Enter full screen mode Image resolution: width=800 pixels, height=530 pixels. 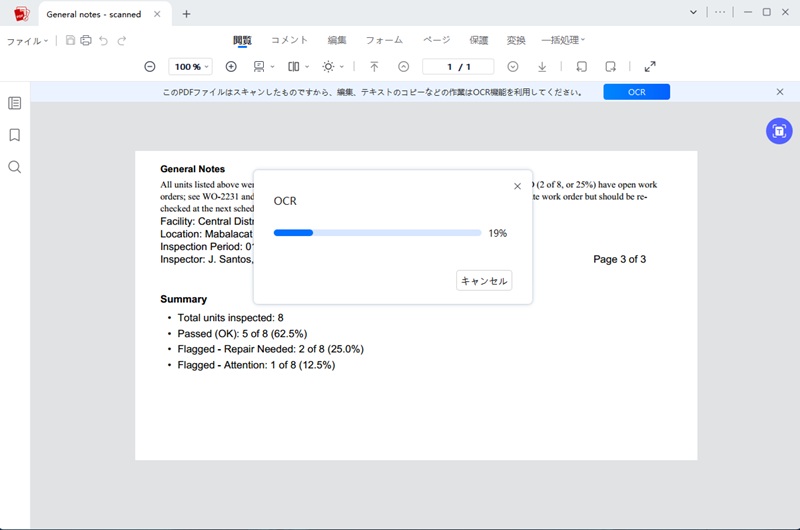(x=650, y=66)
